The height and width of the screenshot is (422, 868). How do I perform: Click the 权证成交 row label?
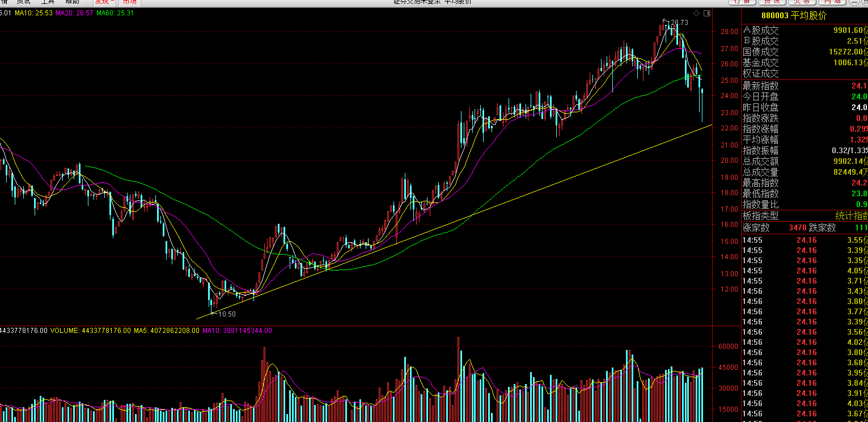(x=761, y=74)
